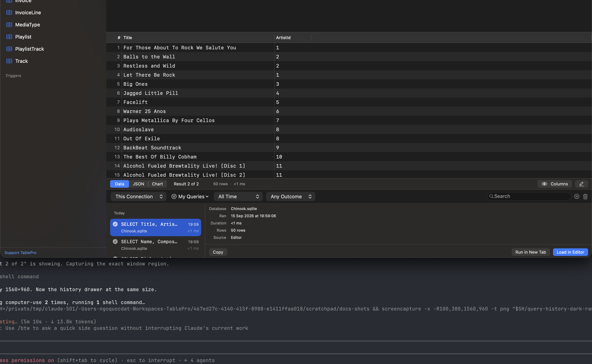Select the 'Audioslave' title cell
The height and width of the screenshot is (364, 592).
pos(198,130)
